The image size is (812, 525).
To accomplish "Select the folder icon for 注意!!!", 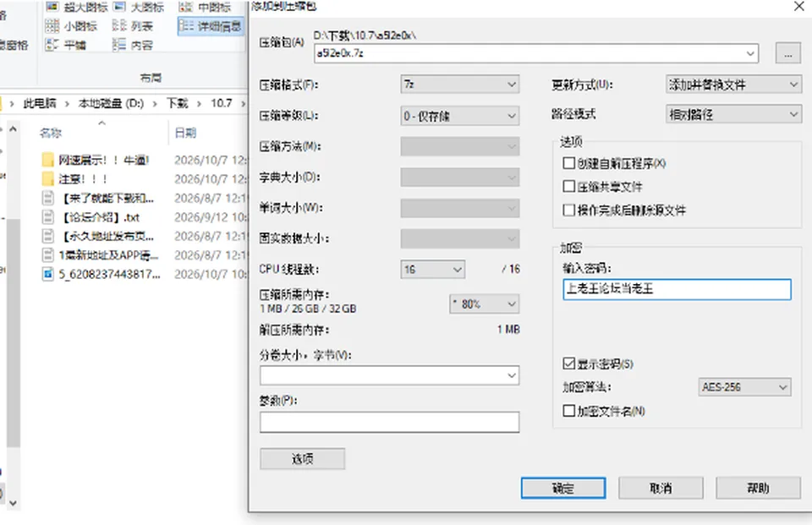I will pyautogui.click(x=47, y=178).
